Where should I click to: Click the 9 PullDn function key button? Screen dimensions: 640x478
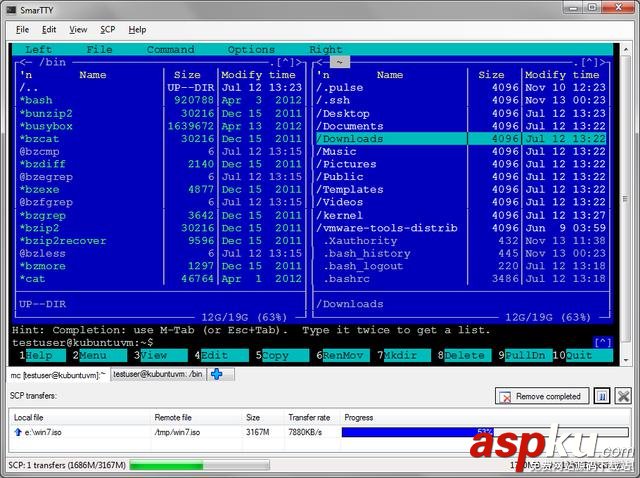525,356
